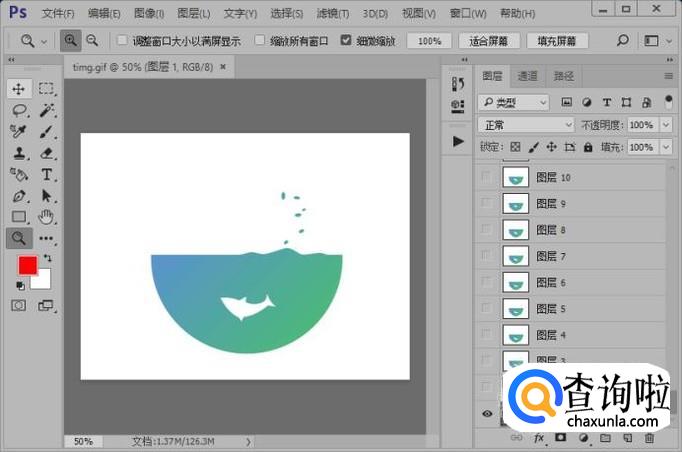Expand the 不透明度 opacity dropdown

click(x=664, y=125)
